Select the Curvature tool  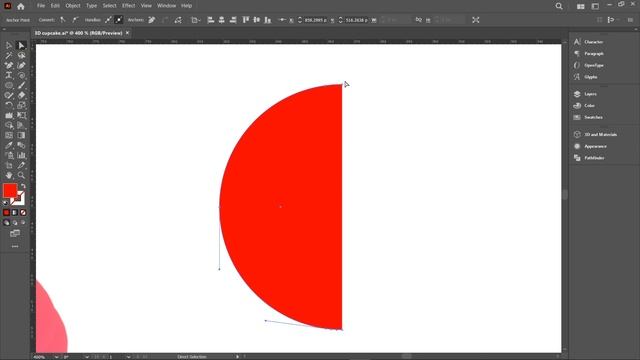[x=21, y=65]
